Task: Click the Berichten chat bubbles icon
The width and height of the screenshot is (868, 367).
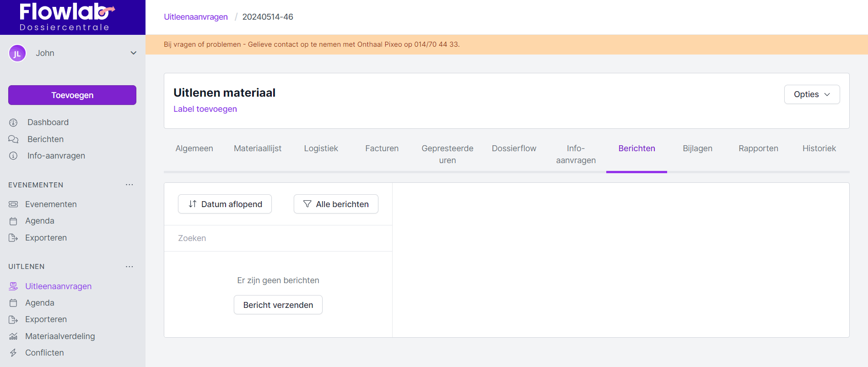Action: 13,139
